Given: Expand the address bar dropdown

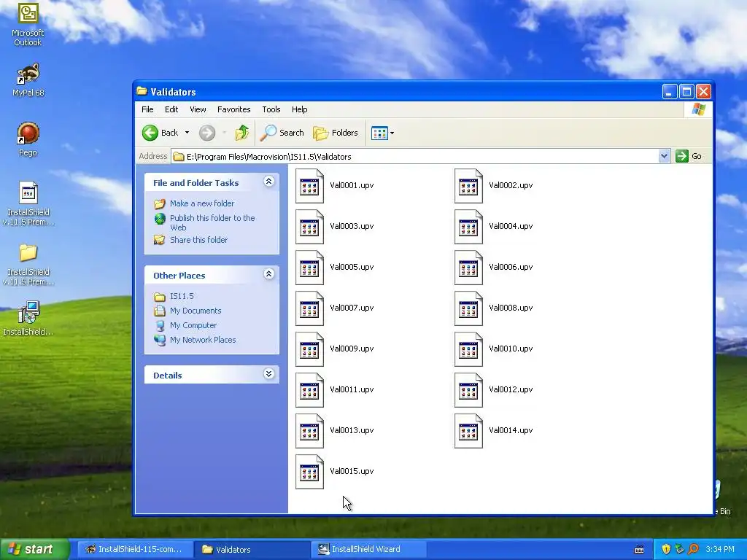Looking at the screenshot, I should pos(664,156).
